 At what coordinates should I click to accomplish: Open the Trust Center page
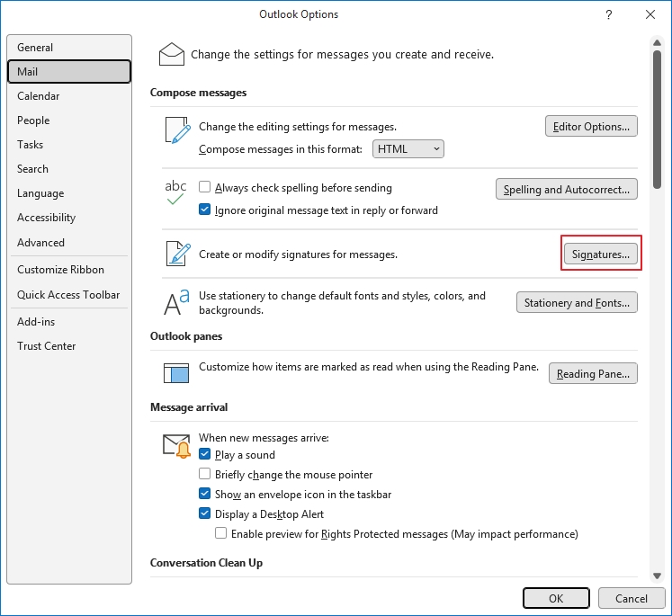(69, 346)
